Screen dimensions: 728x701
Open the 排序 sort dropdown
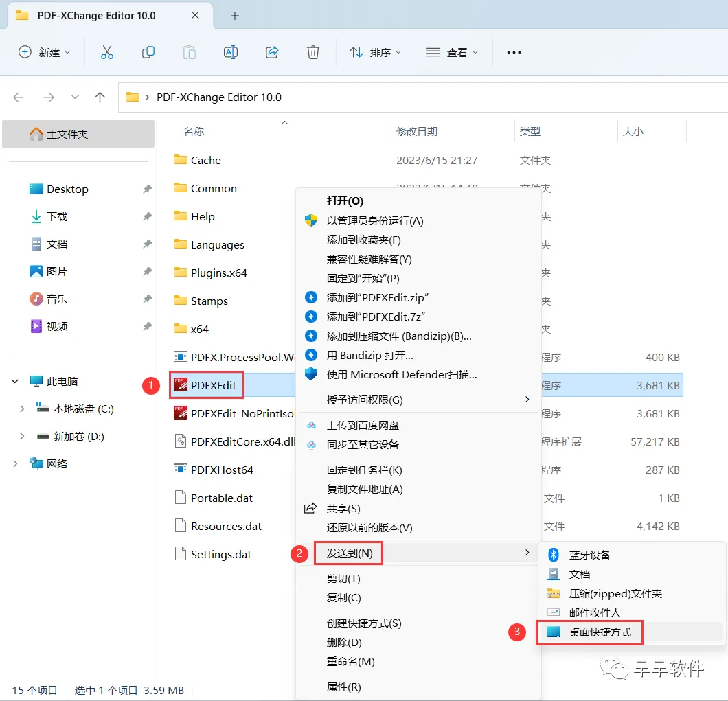tap(375, 52)
